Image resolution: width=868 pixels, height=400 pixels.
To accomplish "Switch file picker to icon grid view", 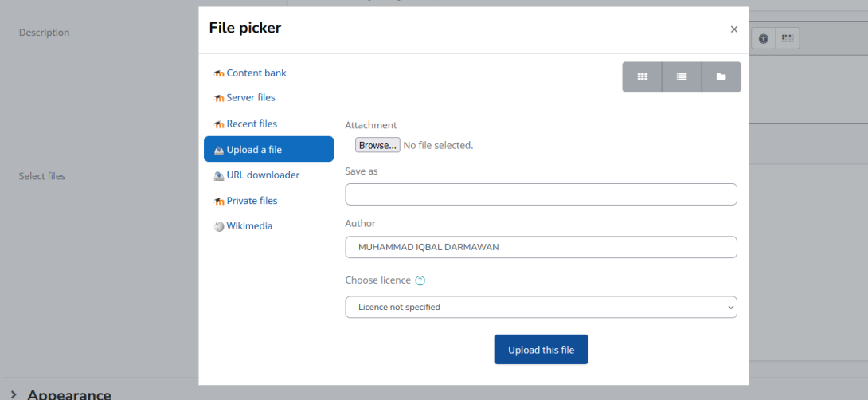I will (642, 77).
